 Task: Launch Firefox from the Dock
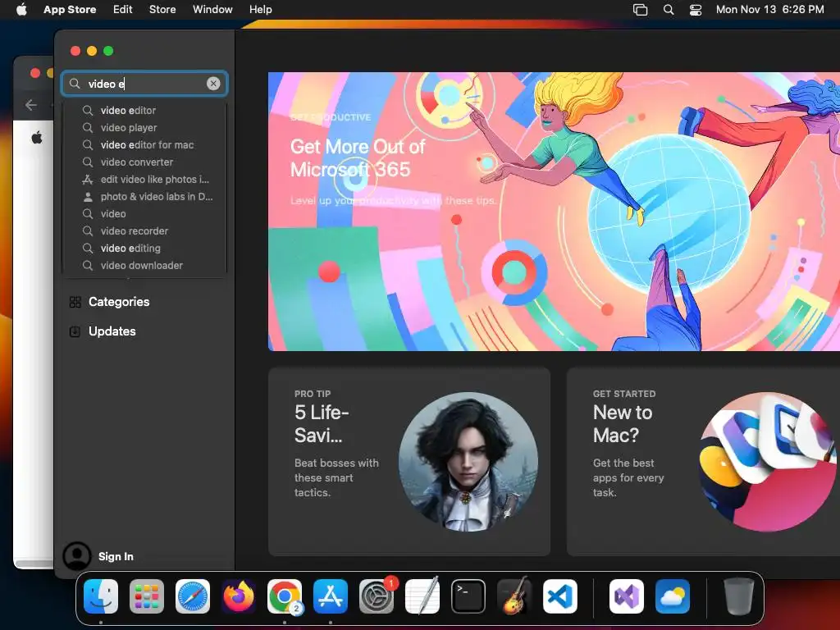[239, 596]
